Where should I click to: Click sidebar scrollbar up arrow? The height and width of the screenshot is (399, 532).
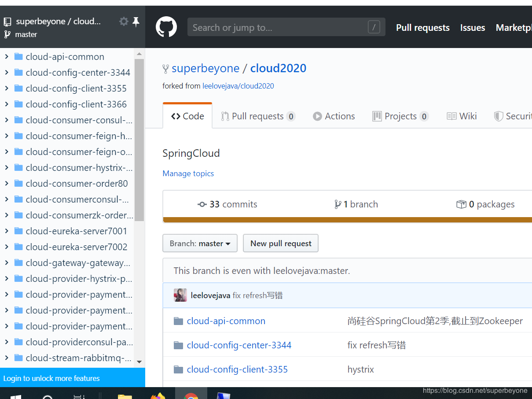click(x=139, y=54)
